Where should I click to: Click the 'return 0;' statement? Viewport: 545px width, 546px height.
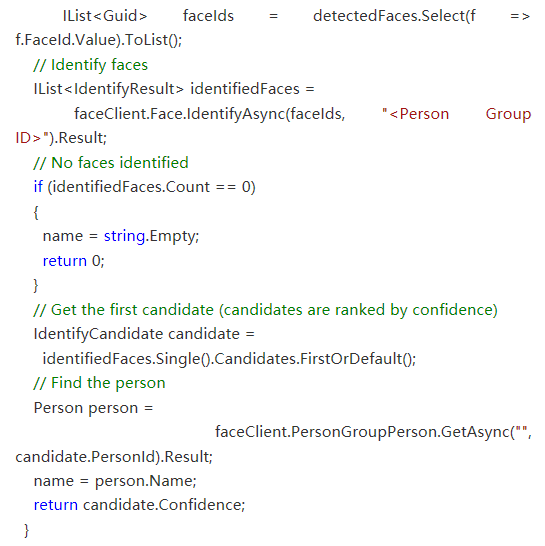tap(73, 261)
